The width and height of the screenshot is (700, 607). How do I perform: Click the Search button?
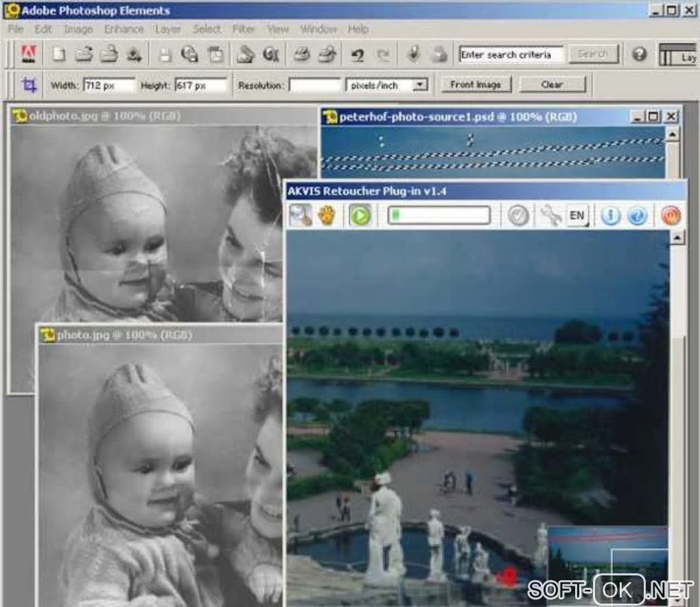594,54
